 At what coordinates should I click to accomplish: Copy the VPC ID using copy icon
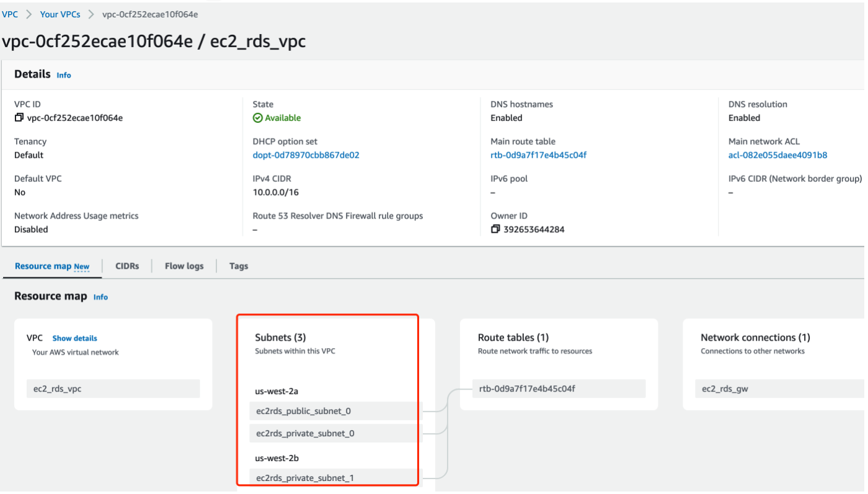point(19,118)
